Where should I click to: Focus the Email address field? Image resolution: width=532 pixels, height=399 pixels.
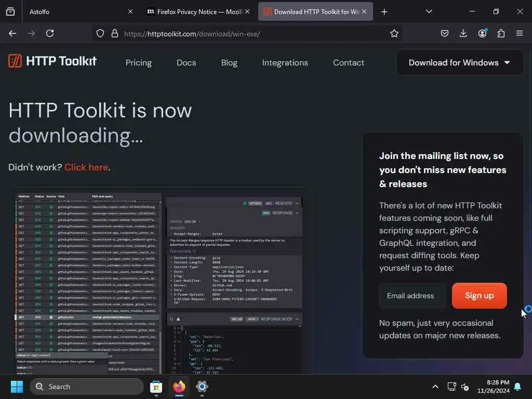tap(413, 296)
